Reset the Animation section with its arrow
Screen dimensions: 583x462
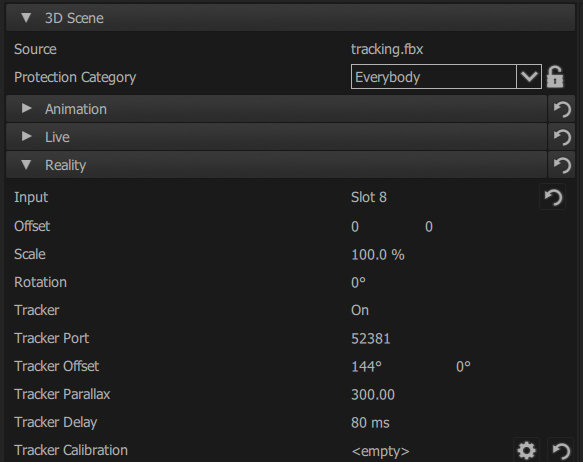tap(562, 109)
